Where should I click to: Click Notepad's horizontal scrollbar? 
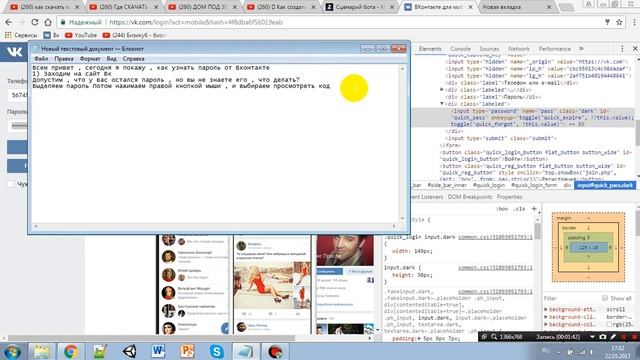(x=215, y=226)
